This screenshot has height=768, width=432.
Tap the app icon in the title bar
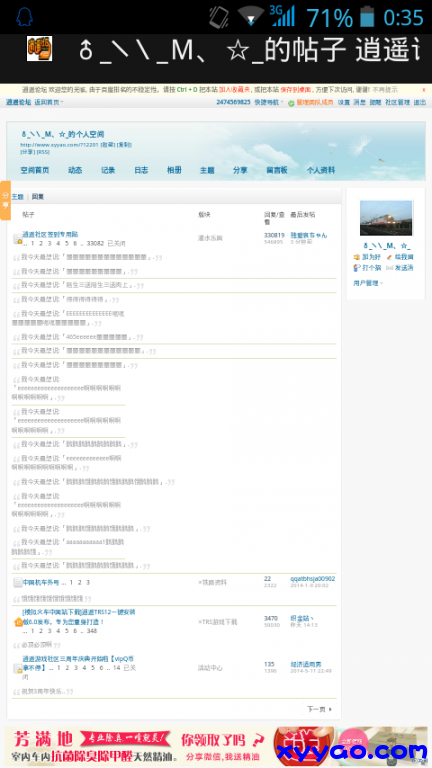click(x=40, y=49)
